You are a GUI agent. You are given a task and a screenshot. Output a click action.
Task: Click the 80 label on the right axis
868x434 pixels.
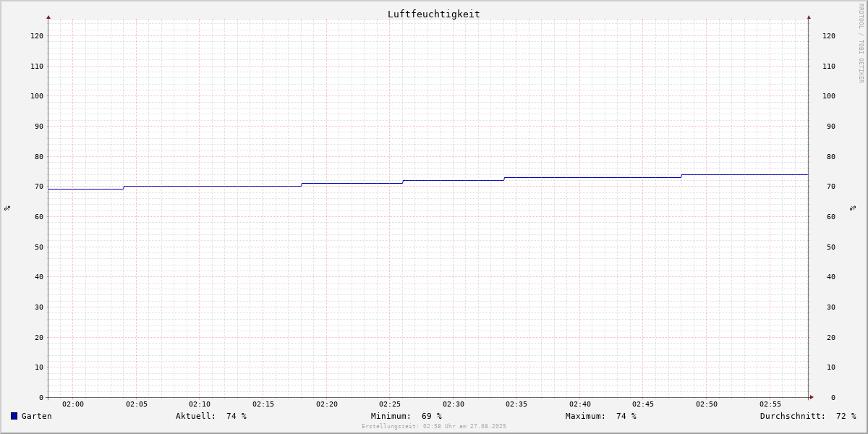[831, 156]
